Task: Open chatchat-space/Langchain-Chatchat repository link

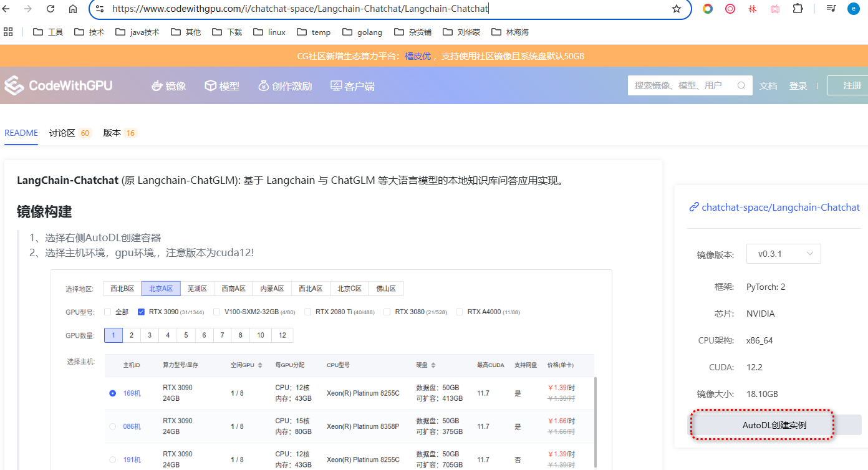Action: pyautogui.click(x=781, y=207)
